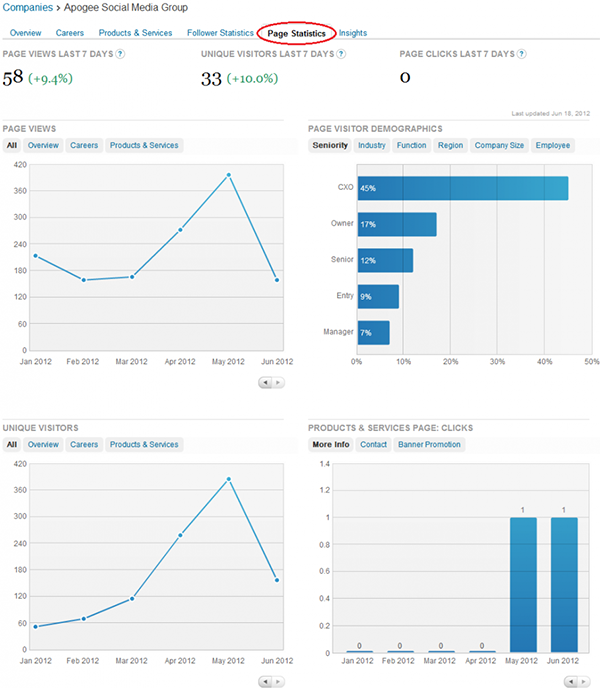Click May 2012 peak point on Unique Visitors chart
The height and width of the screenshot is (688, 600).
[x=229, y=479]
